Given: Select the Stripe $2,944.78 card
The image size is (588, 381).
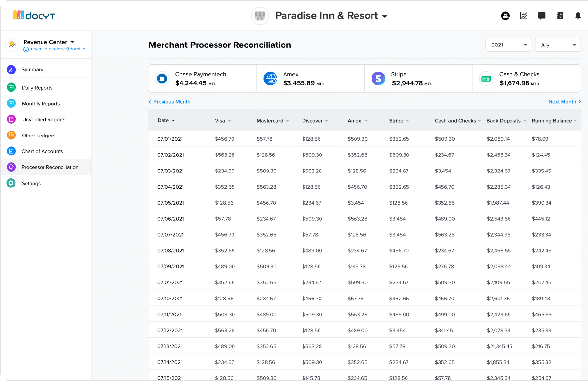Looking at the screenshot, I should click(419, 79).
